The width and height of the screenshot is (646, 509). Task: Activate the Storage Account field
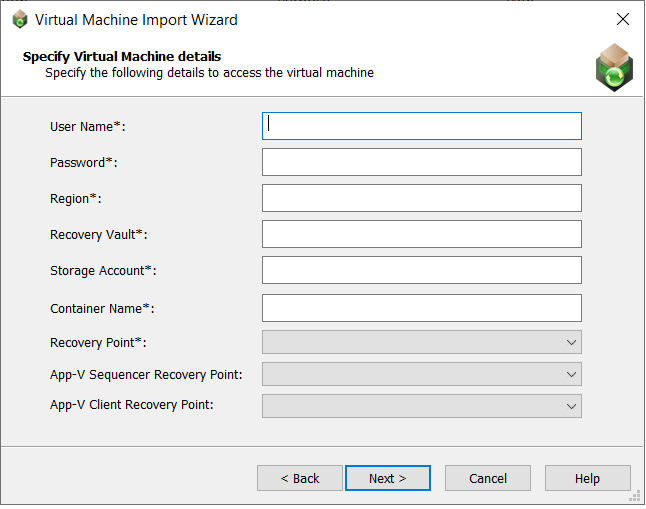[421, 270]
